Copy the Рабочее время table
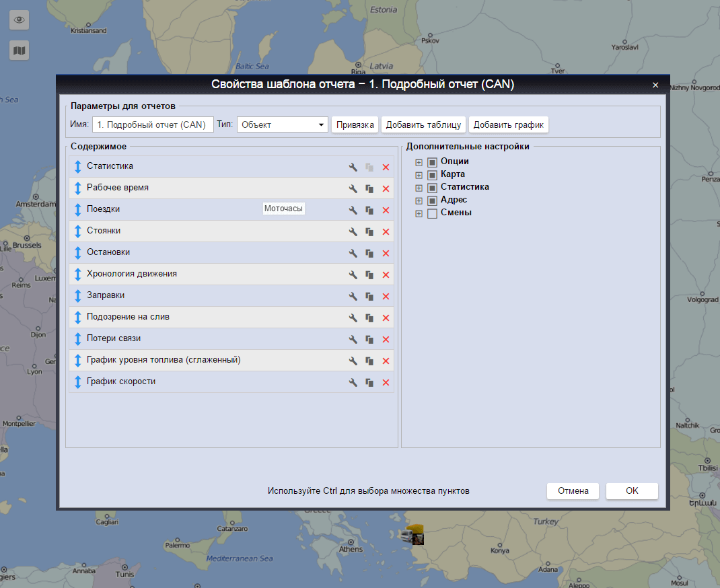Screen dimensions: 720x588 pyautogui.click(x=369, y=189)
